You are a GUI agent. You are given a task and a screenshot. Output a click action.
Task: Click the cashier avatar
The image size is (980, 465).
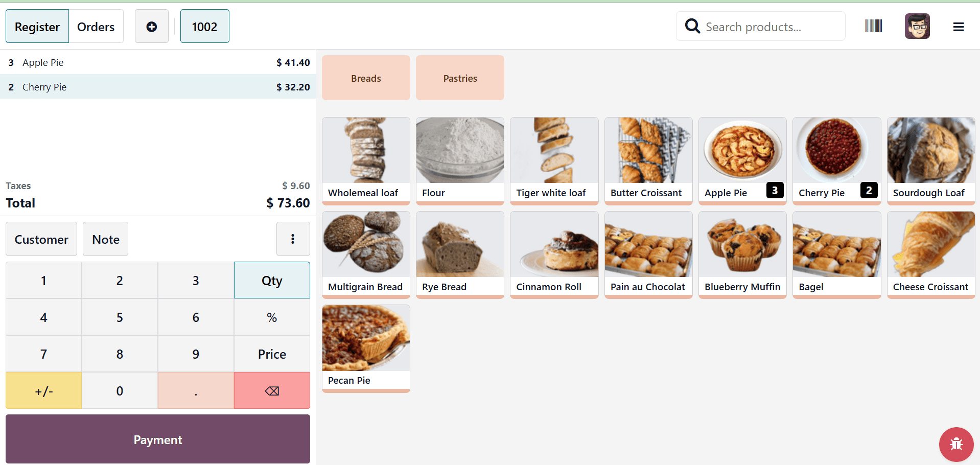[x=917, y=26]
